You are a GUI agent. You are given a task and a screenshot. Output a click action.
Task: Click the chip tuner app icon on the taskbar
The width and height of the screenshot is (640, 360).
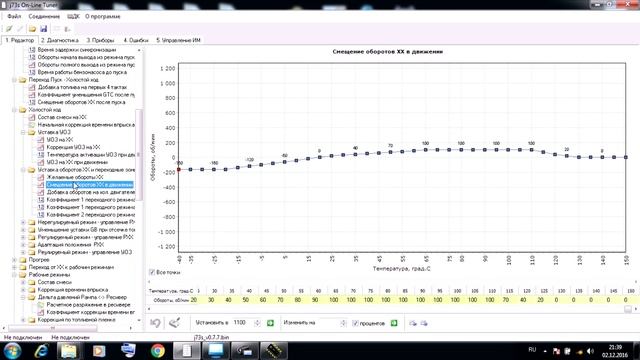coord(273,351)
